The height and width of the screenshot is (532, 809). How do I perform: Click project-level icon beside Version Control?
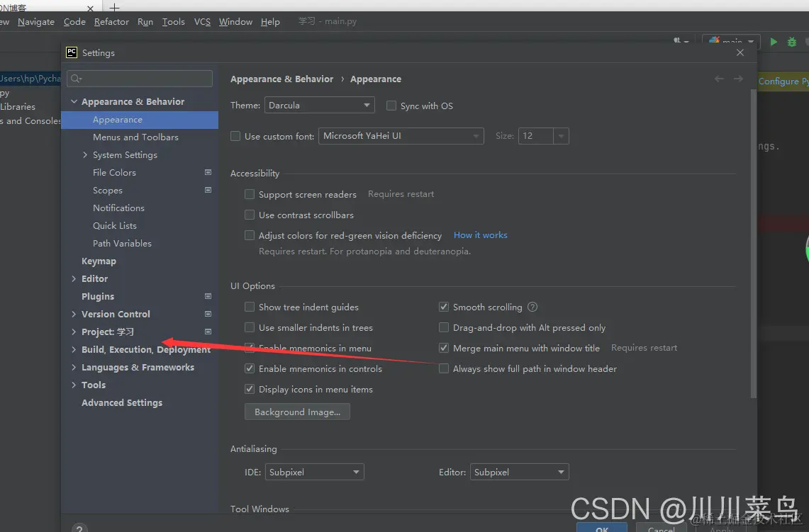pos(208,313)
